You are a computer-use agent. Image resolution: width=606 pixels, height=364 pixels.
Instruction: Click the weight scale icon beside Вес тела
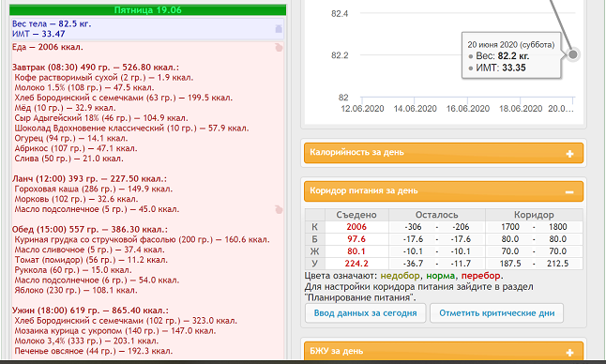click(x=279, y=28)
